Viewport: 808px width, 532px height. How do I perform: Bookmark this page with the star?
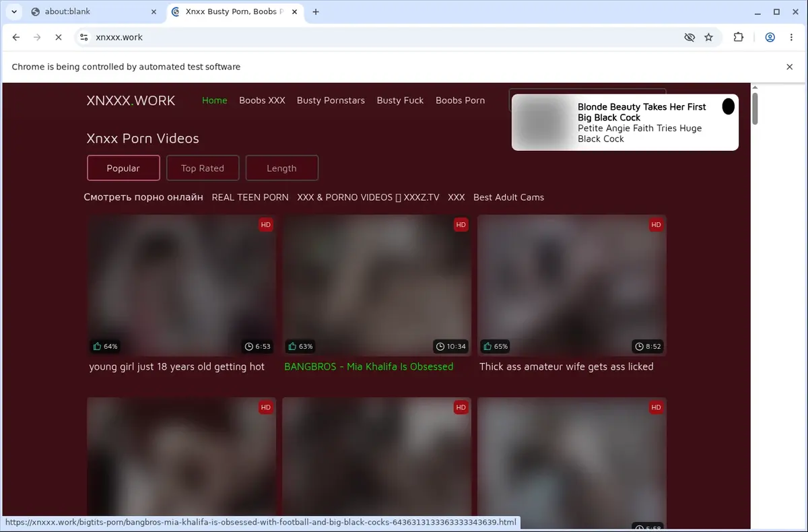pyautogui.click(x=708, y=37)
